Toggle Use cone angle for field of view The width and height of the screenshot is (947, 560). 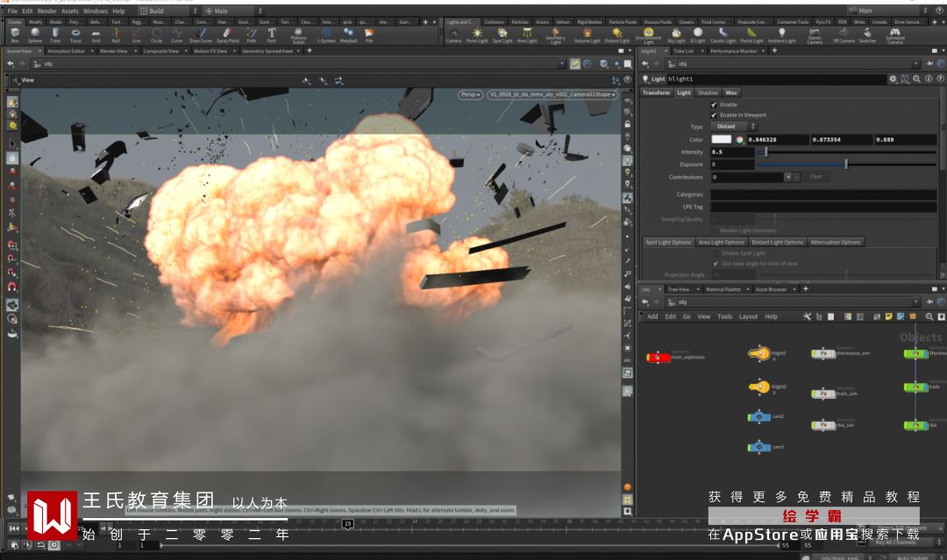[x=716, y=264]
